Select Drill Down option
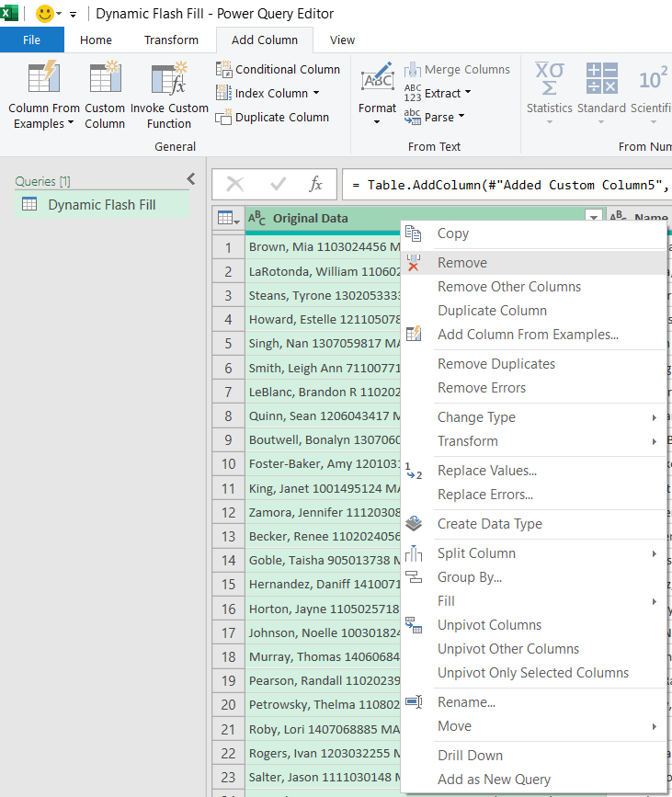 pos(534,756)
